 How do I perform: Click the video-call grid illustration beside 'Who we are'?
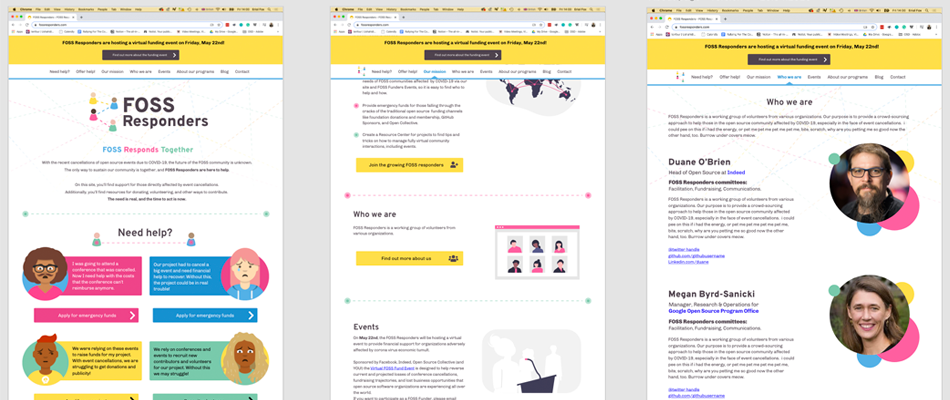point(537,252)
